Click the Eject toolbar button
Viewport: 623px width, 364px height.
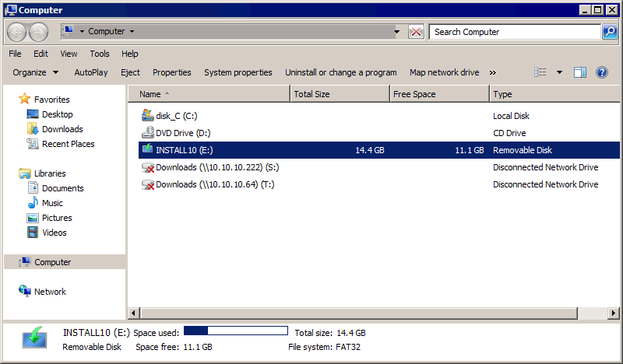(x=130, y=72)
